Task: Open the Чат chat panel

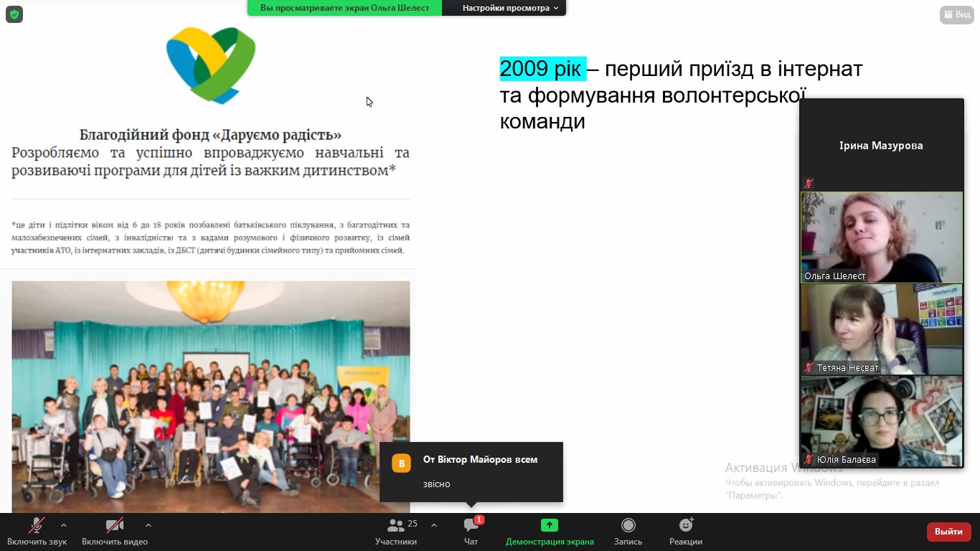Action: pyautogui.click(x=471, y=532)
